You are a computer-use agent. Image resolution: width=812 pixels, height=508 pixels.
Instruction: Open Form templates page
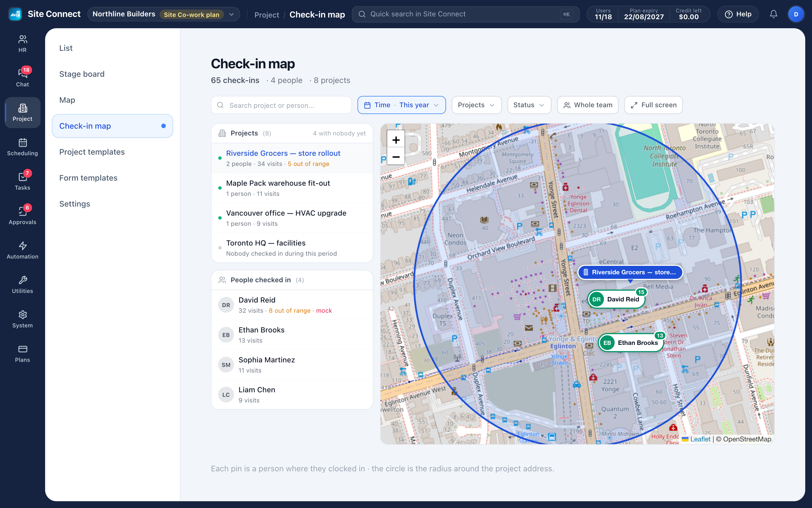pos(112,178)
